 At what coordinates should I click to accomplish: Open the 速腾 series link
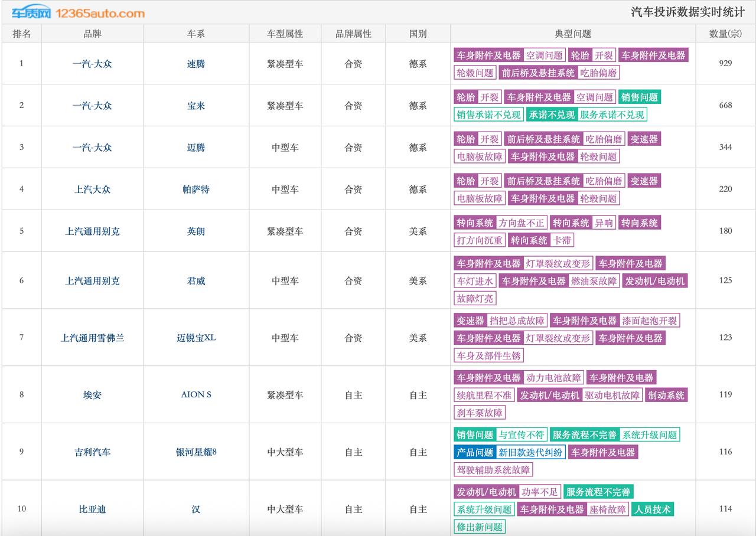[196, 64]
